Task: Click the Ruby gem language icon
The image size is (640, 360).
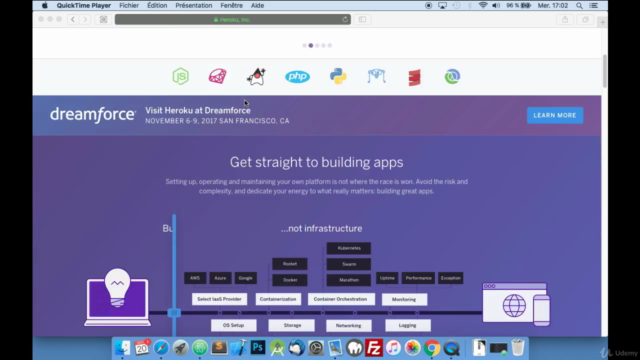Action: click(218, 76)
